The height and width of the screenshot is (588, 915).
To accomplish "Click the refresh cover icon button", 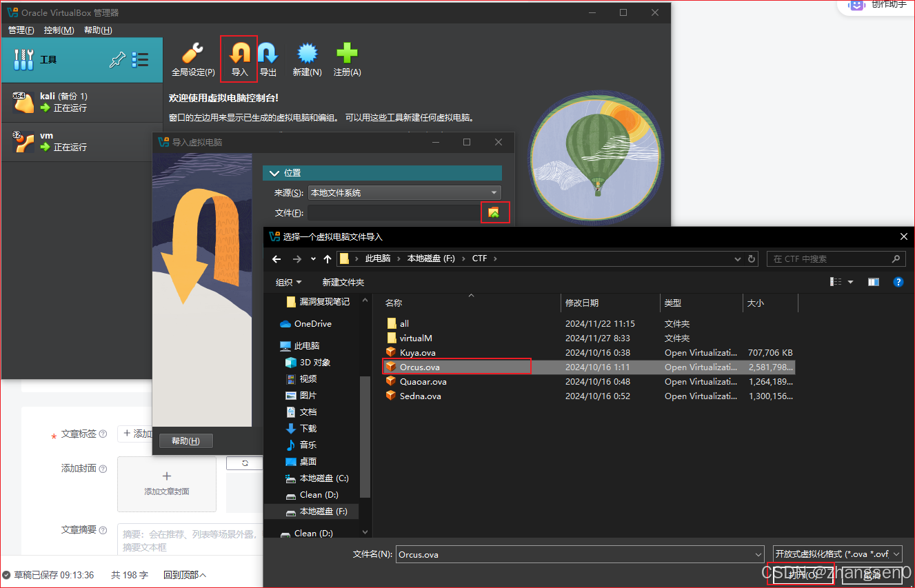I will (x=245, y=463).
